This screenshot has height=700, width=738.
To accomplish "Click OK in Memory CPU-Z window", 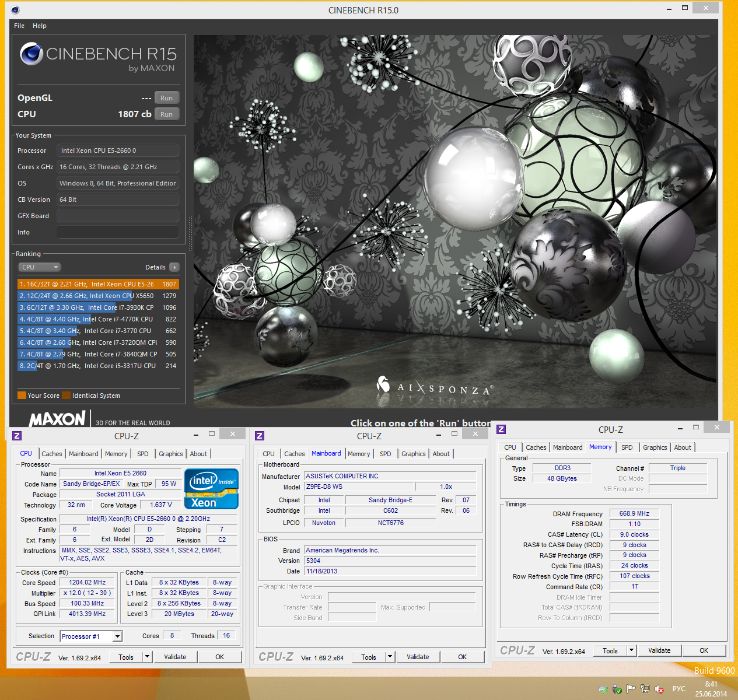I will (704, 650).
